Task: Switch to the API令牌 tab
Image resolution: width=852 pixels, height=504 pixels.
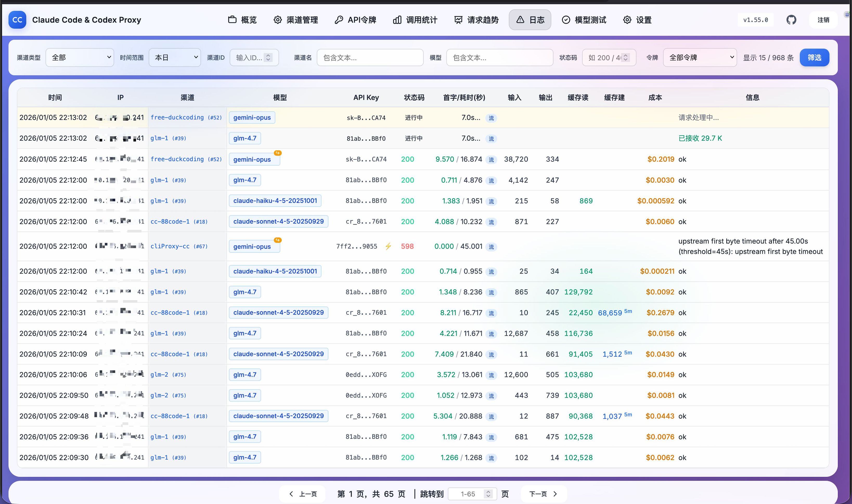Action: (x=355, y=20)
